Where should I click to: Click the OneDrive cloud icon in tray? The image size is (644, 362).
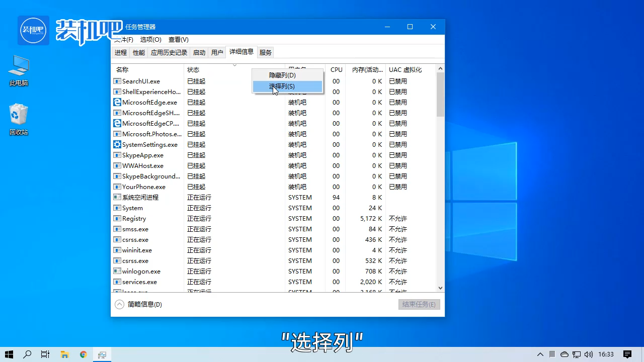(565, 354)
